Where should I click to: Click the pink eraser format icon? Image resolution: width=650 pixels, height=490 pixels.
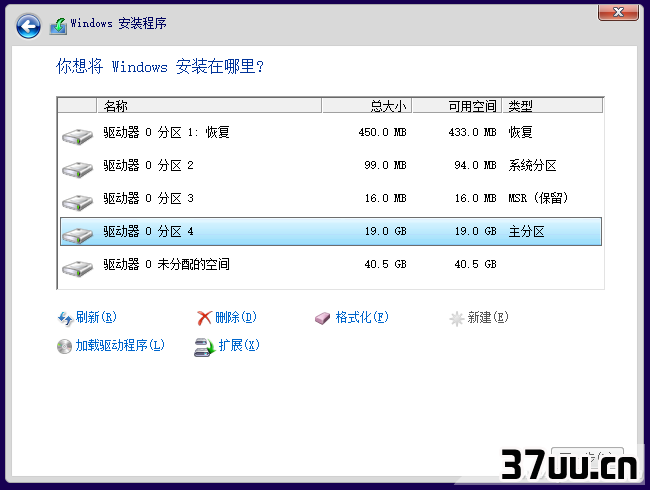323,318
